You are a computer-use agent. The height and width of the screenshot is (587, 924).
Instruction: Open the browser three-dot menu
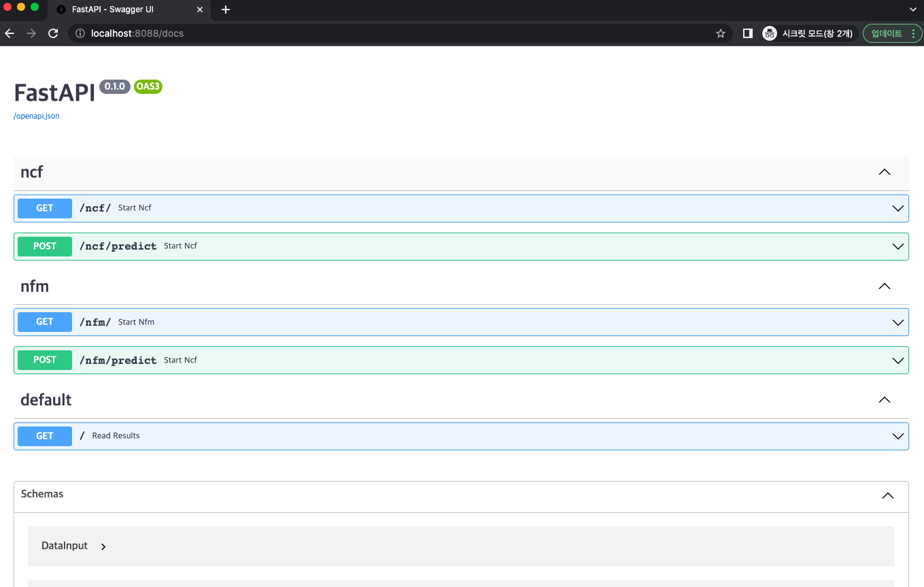[x=913, y=33]
